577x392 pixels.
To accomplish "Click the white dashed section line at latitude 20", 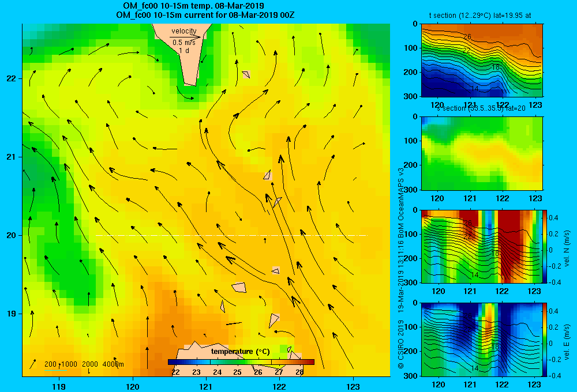I will point(231,235).
